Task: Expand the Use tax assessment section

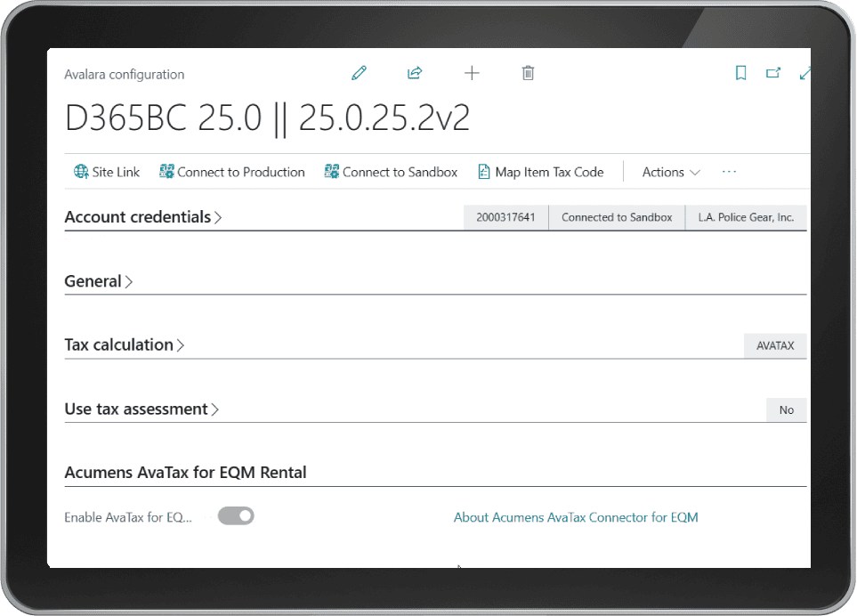Action: click(141, 409)
